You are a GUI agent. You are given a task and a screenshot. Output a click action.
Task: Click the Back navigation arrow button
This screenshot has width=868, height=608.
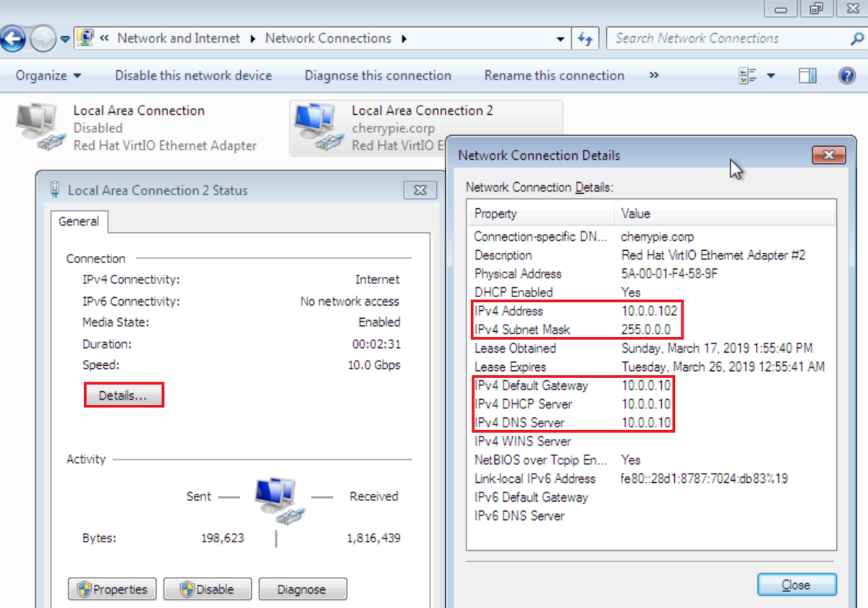[x=13, y=38]
